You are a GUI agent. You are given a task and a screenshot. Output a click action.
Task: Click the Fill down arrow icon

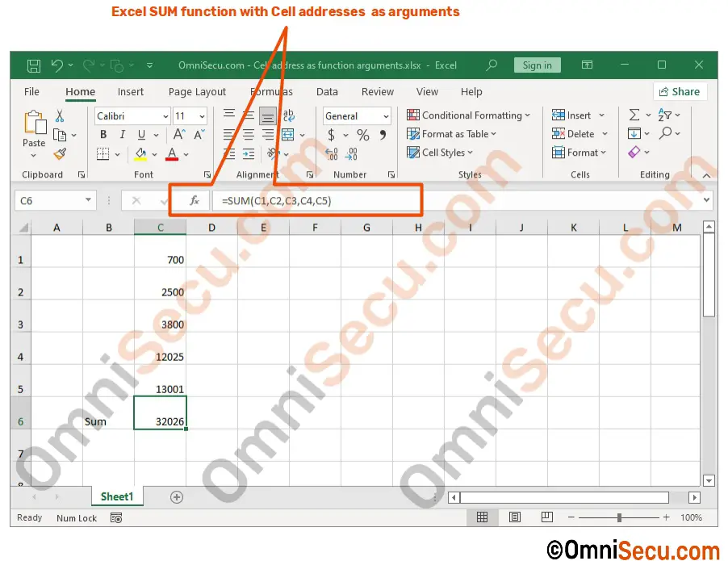[x=634, y=134]
